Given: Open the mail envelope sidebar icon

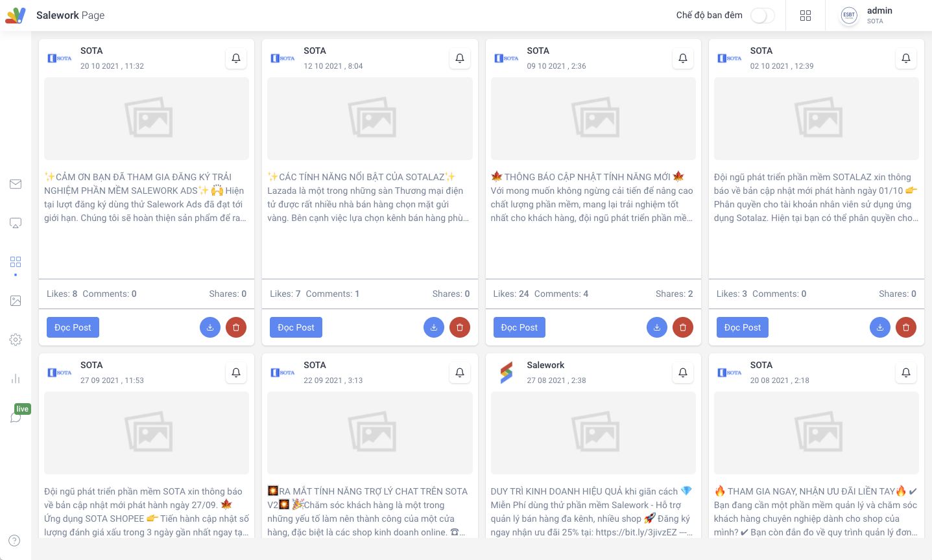Looking at the screenshot, I should pos(16,184).
